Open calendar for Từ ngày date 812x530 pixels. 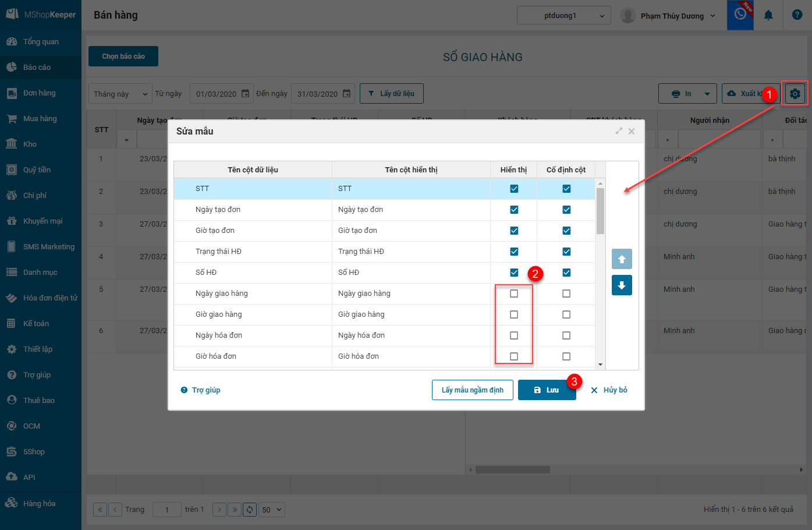(x=245, y=93)
